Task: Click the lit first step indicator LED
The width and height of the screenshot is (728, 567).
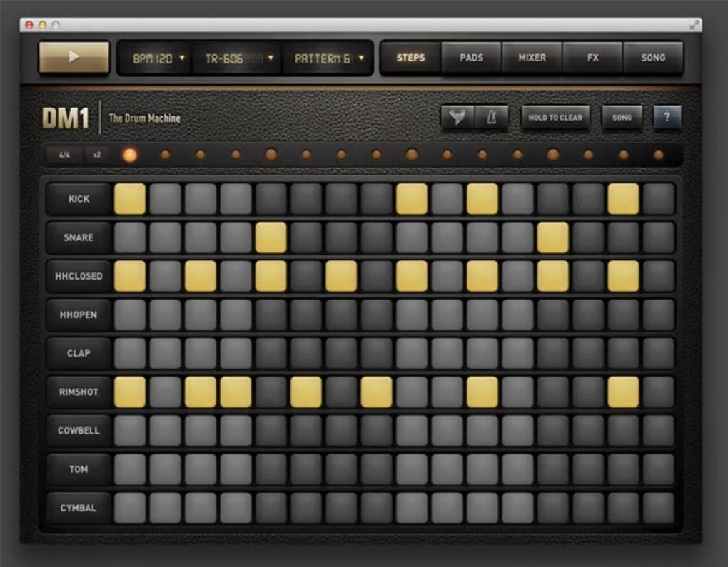Action: coord(130,155)
